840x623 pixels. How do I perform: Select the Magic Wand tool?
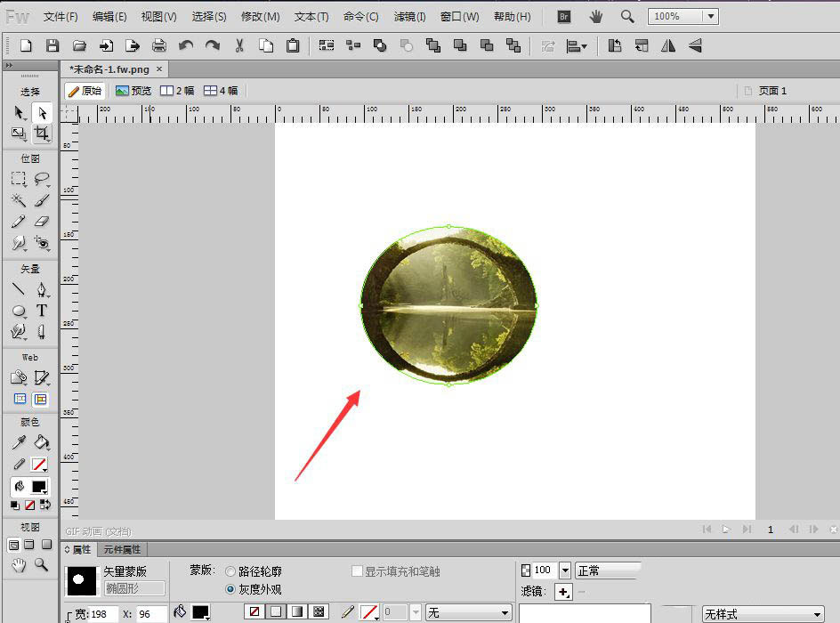(x=19, y=200)
